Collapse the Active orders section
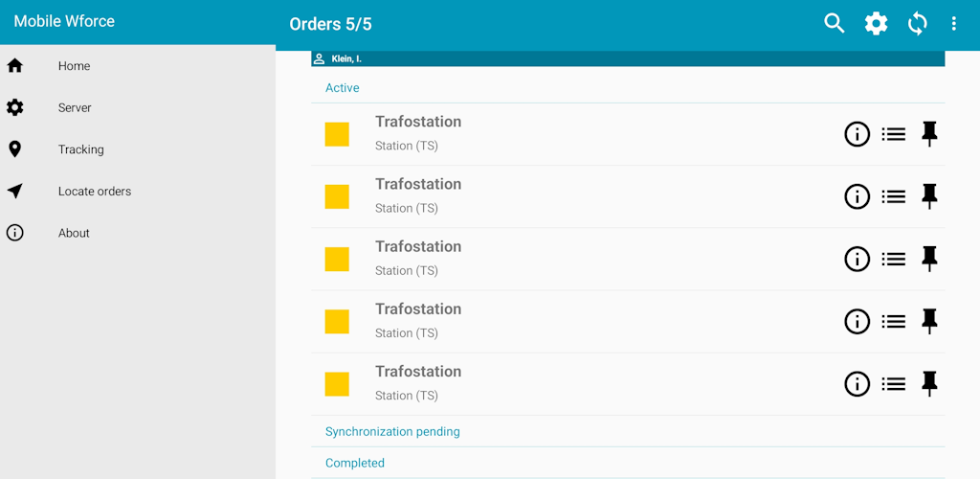The width and height of the screenshot is (980, 479). coord(628,87)
